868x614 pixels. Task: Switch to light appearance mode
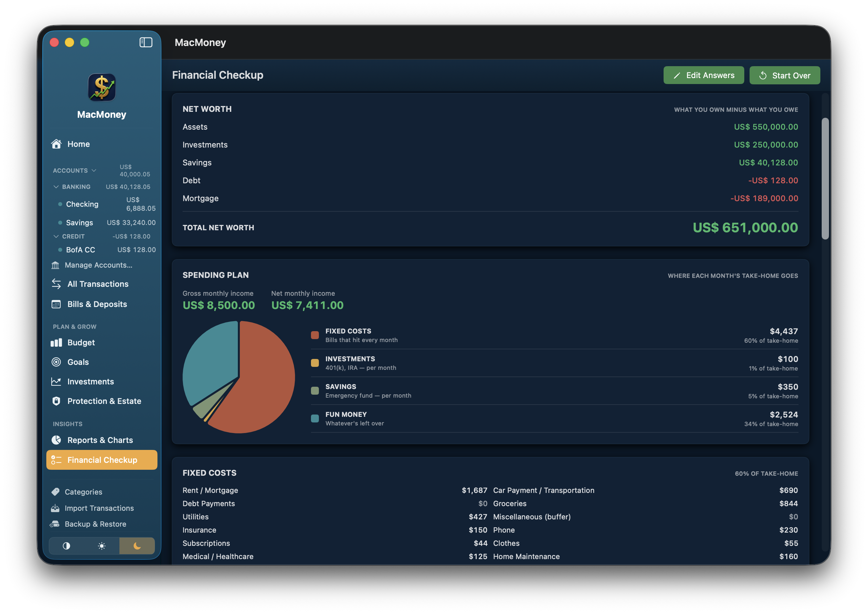coord(102,546)
